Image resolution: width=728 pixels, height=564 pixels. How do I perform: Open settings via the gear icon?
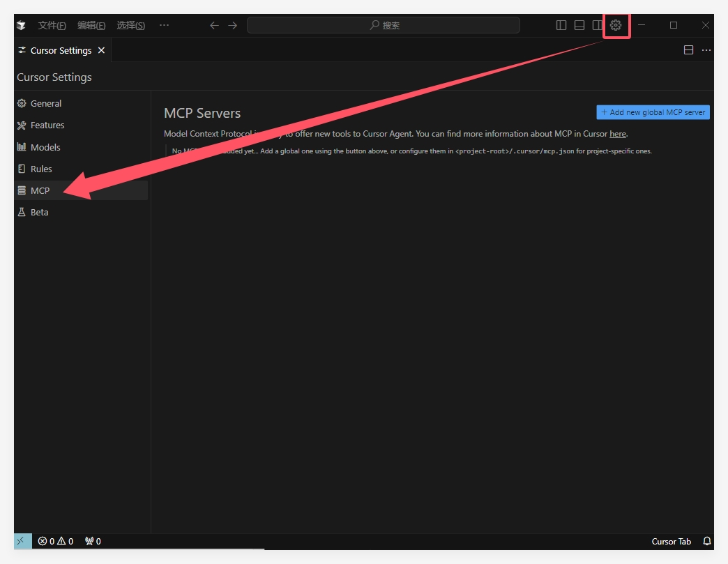[x=615, y=25]
